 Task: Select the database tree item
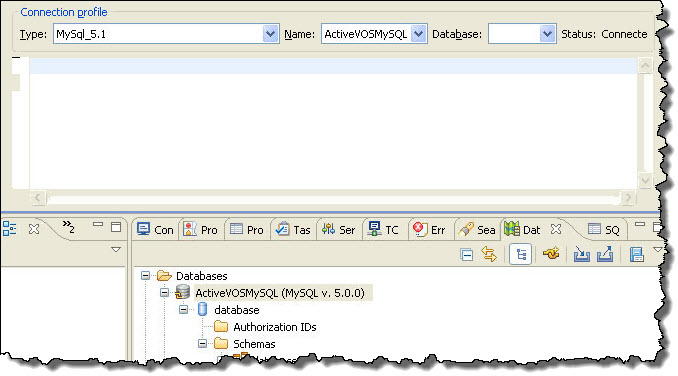(237, 310)
